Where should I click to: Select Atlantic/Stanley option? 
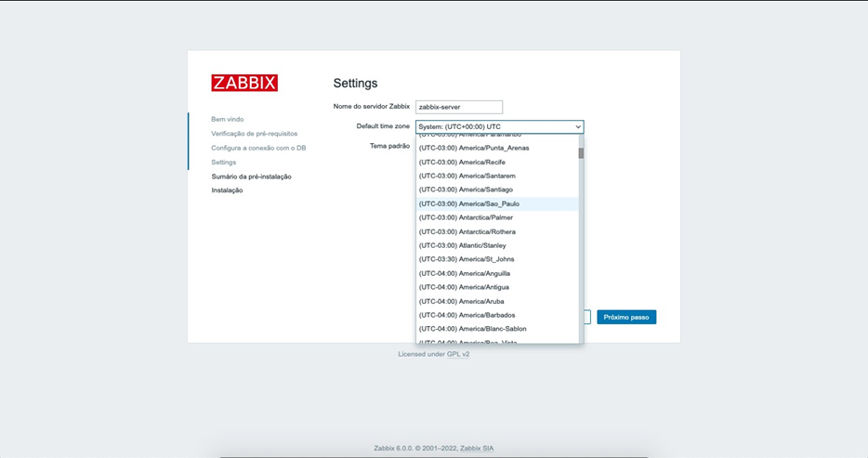(x=497, y=245)
